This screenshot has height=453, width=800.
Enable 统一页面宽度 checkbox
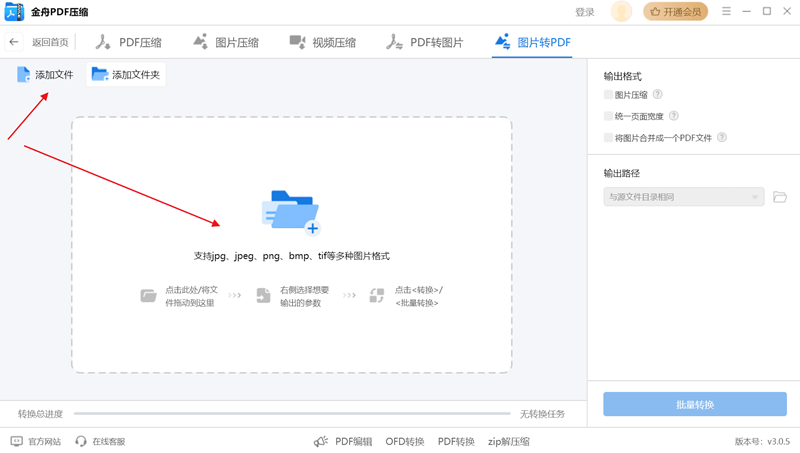click(608, 116)
